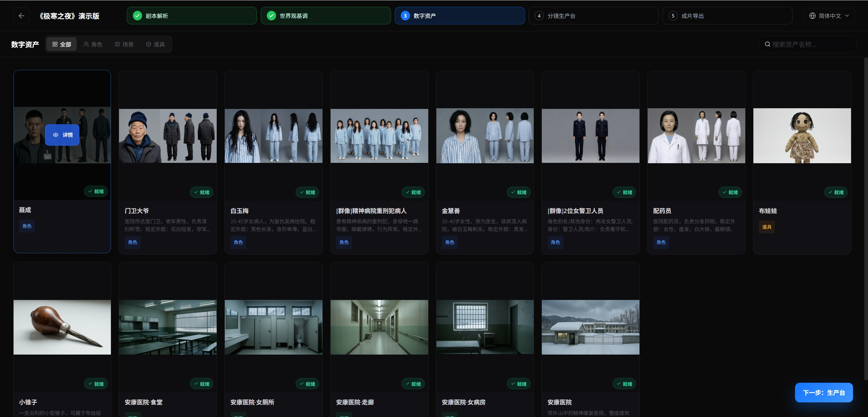
Task: Open the 2位女警卫人员 group thumbnail
Action: tap(591, 136)
